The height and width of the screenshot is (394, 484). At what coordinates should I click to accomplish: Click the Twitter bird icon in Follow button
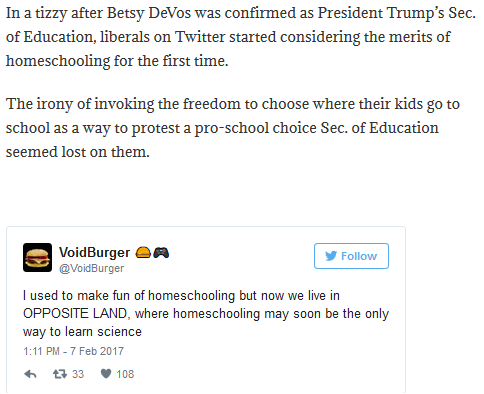click(331, 256)
